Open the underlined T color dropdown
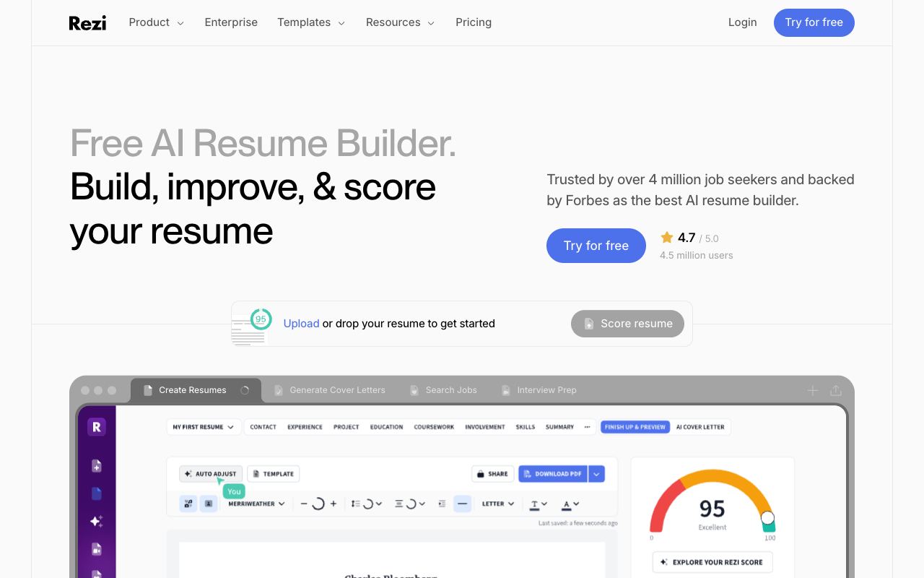924x578 pixels. [539, 504]
